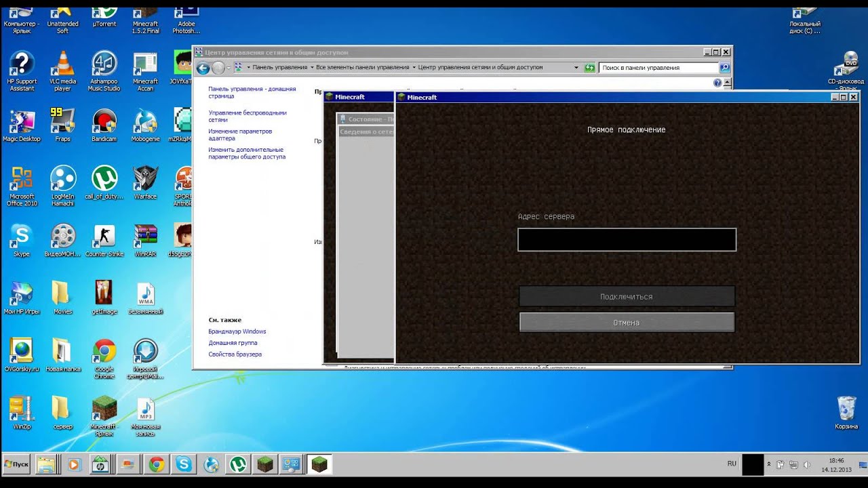
Task: Click the volume speaker tray icon
Action: [x=806, y=464]
